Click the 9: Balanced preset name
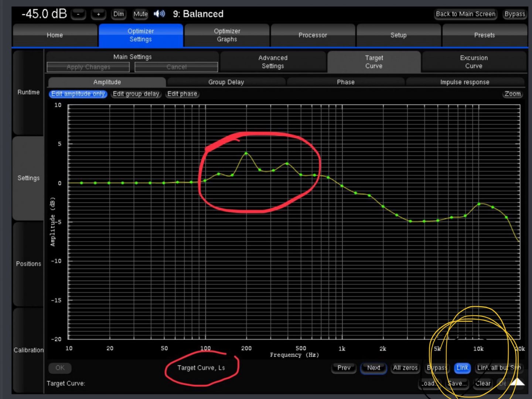532x399 pixels. click(x=198, y=14)
